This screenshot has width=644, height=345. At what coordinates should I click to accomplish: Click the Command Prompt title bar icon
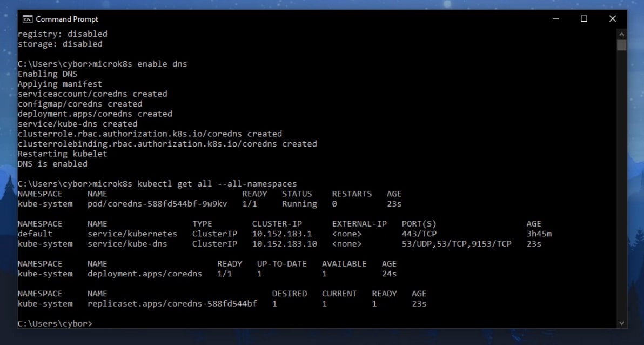(x=28, y=19)
